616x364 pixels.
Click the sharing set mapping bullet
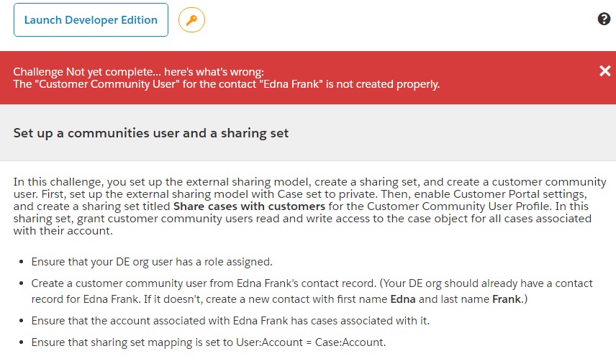(x=209, y=342)
